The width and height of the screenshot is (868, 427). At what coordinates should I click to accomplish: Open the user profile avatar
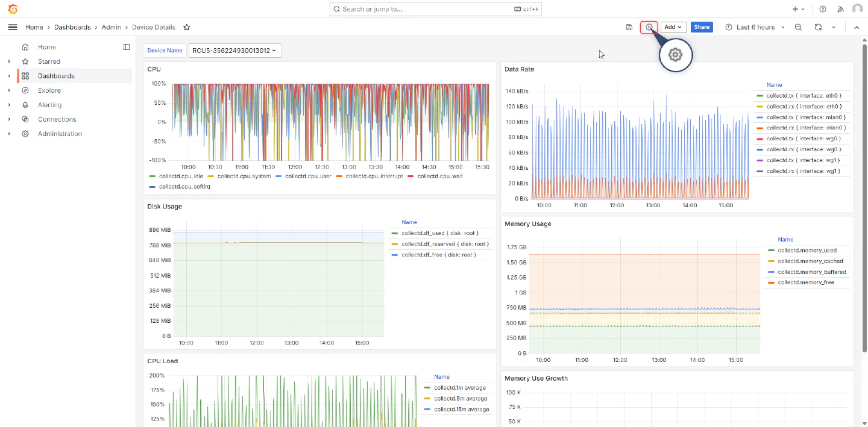click(857, 9)
